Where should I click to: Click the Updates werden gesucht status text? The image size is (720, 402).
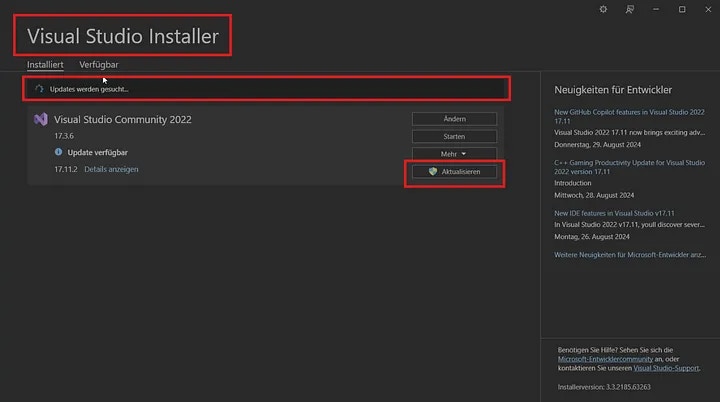[x=89, y=89]
